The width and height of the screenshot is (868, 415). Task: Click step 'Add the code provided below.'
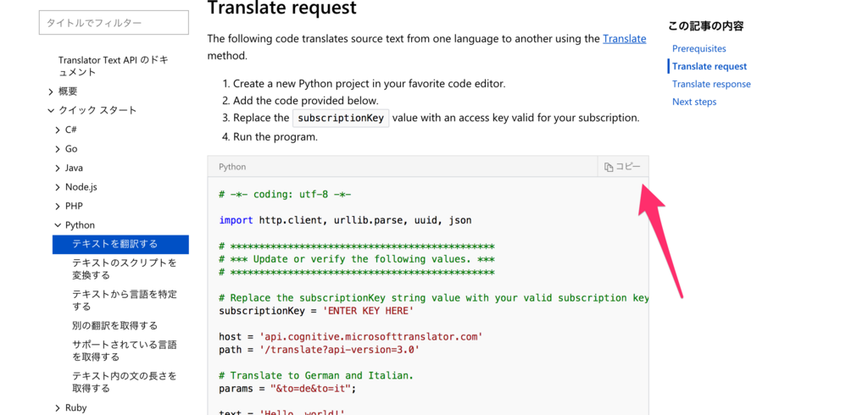pos(305,101)
